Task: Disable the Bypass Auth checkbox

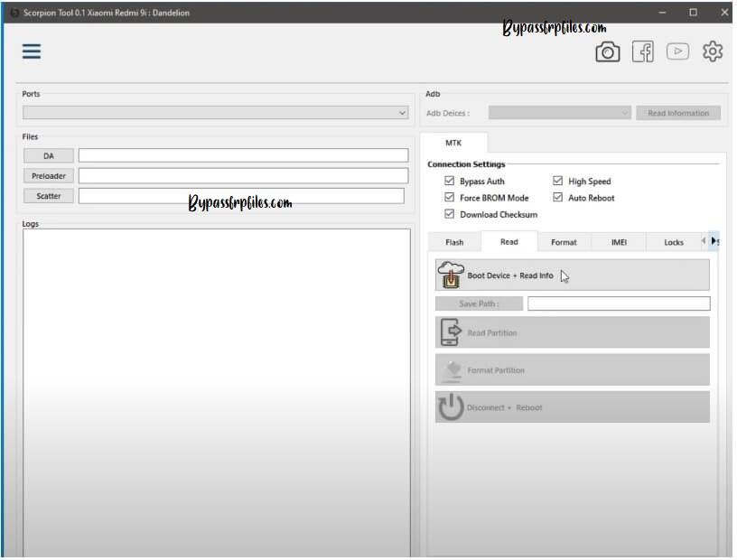Action: pos(450,182)
